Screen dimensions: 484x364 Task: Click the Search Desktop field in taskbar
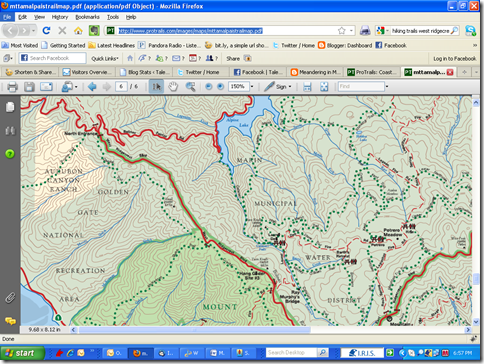pyautogui.click(x=291, y=352)
